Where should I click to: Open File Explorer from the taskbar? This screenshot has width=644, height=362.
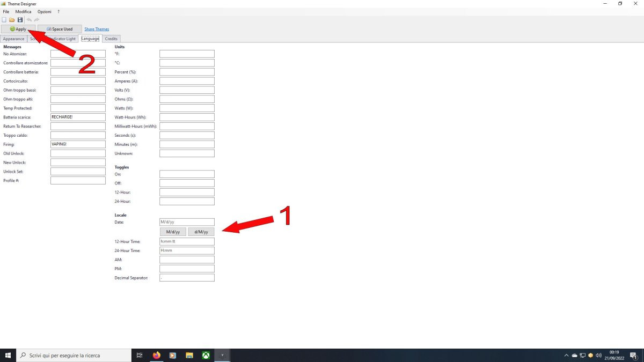(189, 355)
